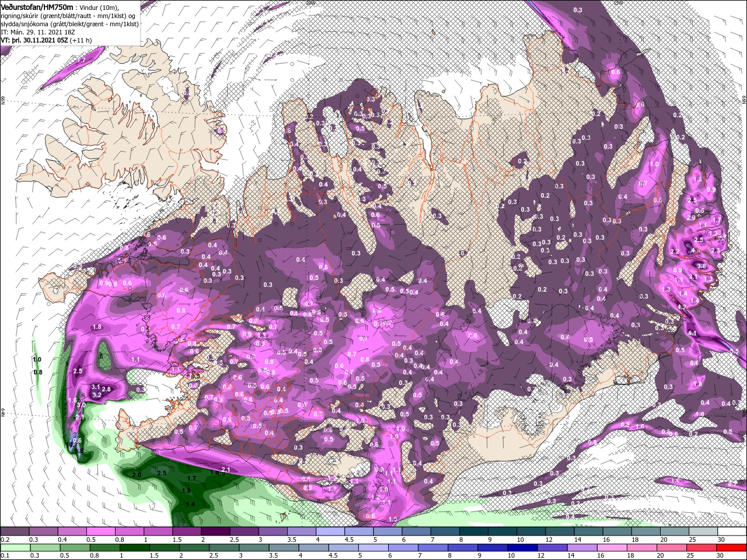Click the 3.8 precipitation value on the east coast
This screenshot has height=560, width=747.
click(x=701, y=266)
